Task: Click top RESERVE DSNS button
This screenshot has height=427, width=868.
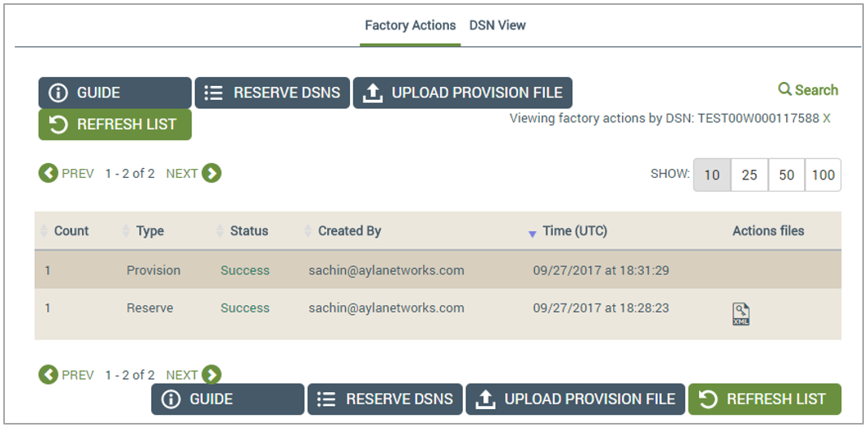Action: [x=272, y=93]
